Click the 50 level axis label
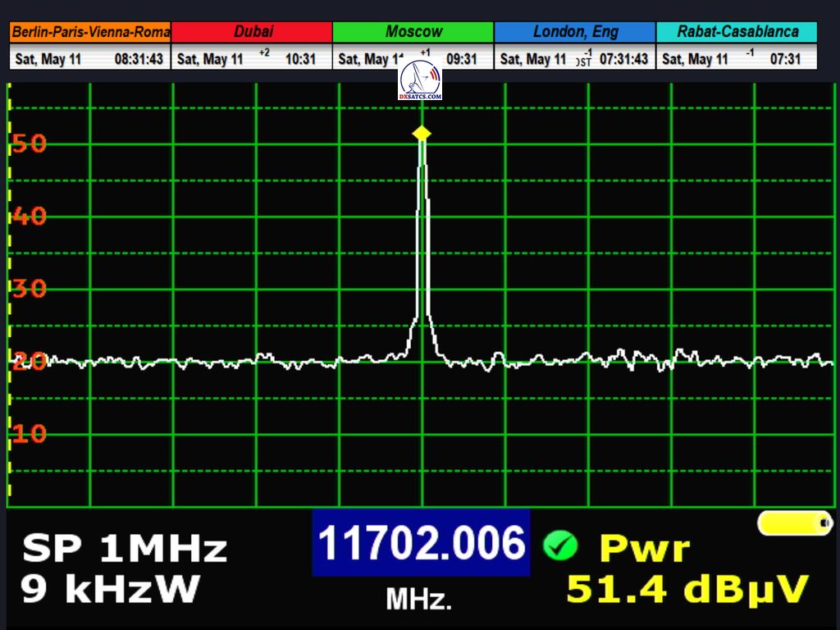The width and height of the screenshot is (840, 630). pyautogui.click(x=29, y=144)
